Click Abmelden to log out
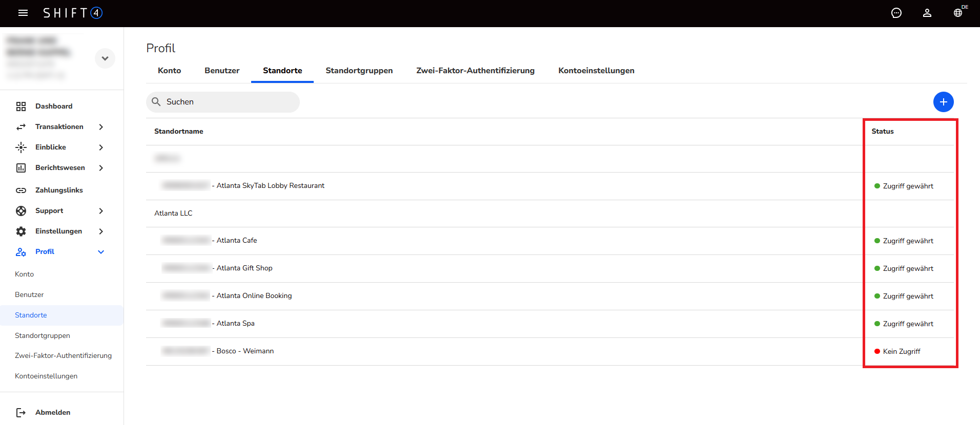The height and width of the screenshot is (425, 980). [x=53, y=412]
